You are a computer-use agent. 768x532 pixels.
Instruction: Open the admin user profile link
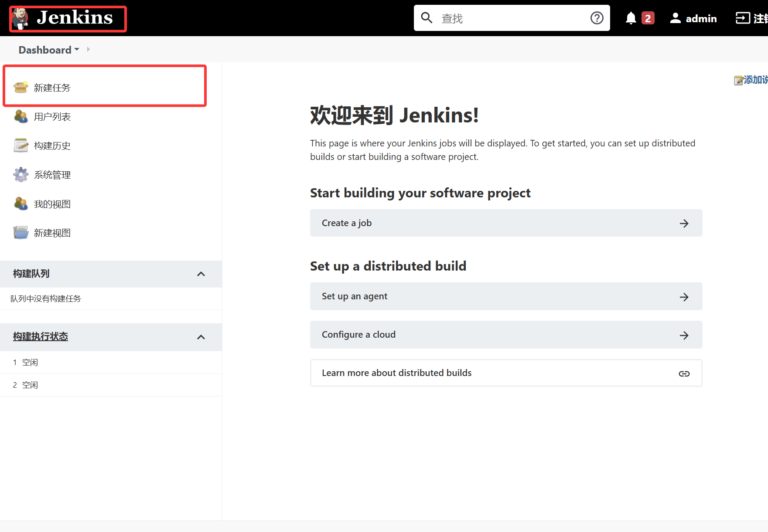click(x=701, y=19)
